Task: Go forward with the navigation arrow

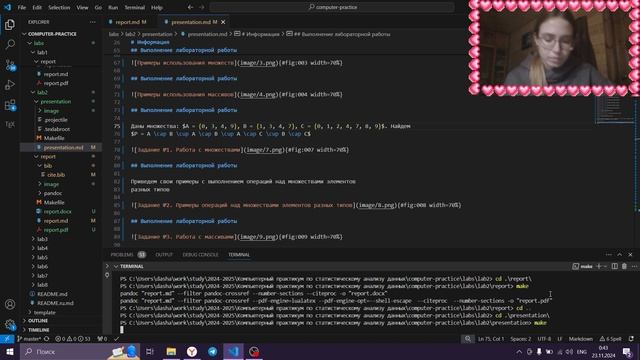Action: pos(202,7)
